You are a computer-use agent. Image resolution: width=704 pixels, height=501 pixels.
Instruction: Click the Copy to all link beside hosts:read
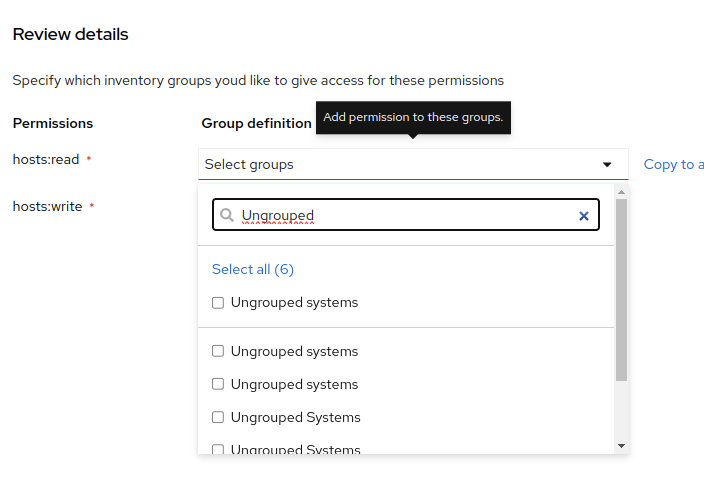pyautogui.click(x=673, y=164)
